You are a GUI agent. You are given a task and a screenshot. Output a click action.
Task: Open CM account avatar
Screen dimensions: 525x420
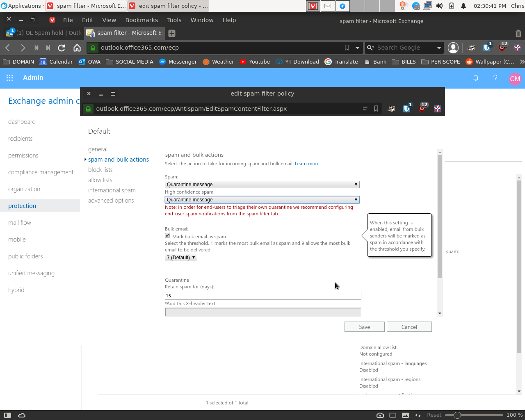click(515, 79)
